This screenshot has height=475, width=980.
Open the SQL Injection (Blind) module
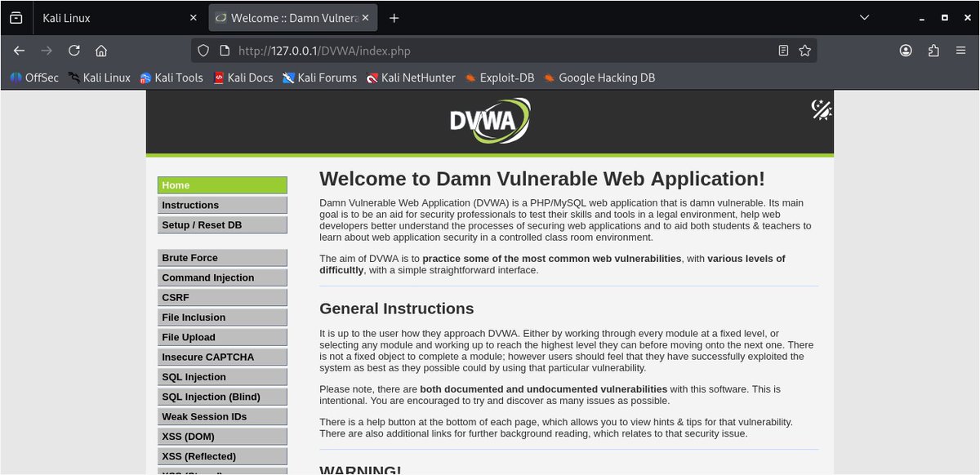click(x=222, y=397)
